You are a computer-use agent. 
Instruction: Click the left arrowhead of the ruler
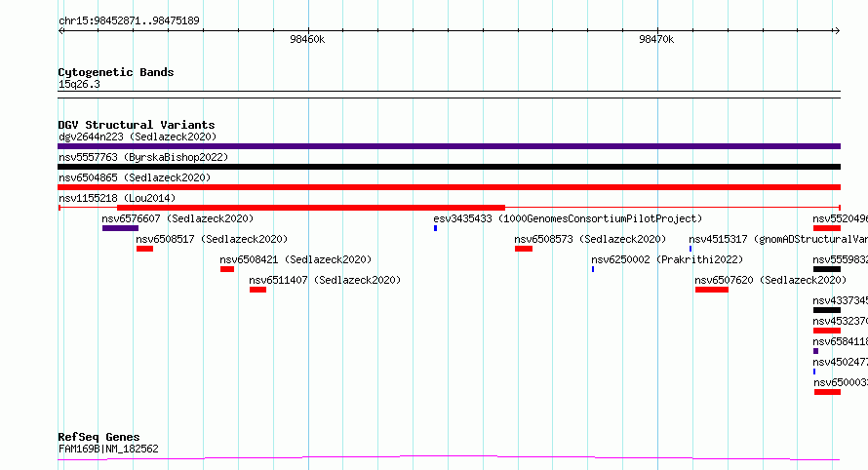(60, 30)
